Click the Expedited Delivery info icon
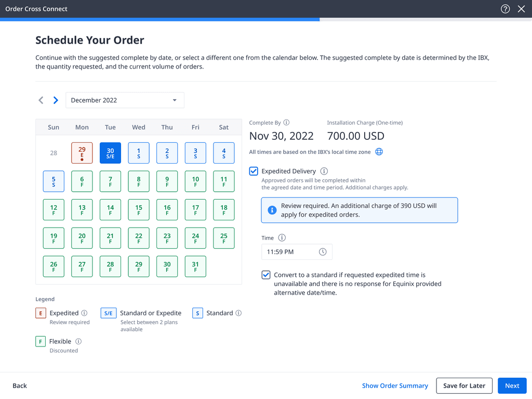Screen dimensions: 532x399 click(324, 171)
